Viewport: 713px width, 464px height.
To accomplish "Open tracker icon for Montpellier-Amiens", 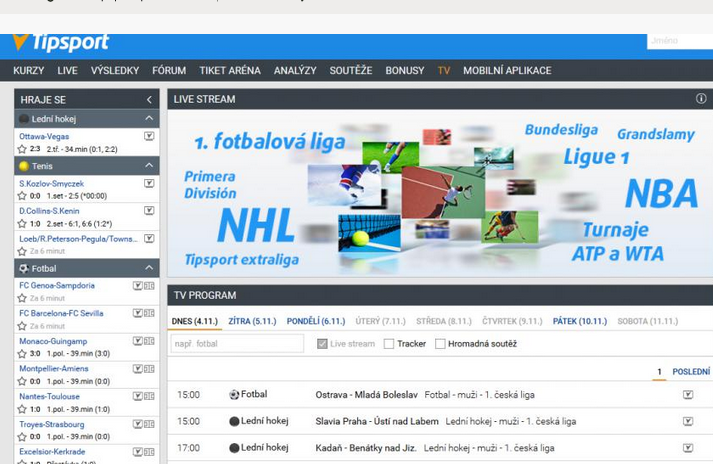I will pos(149,368).
